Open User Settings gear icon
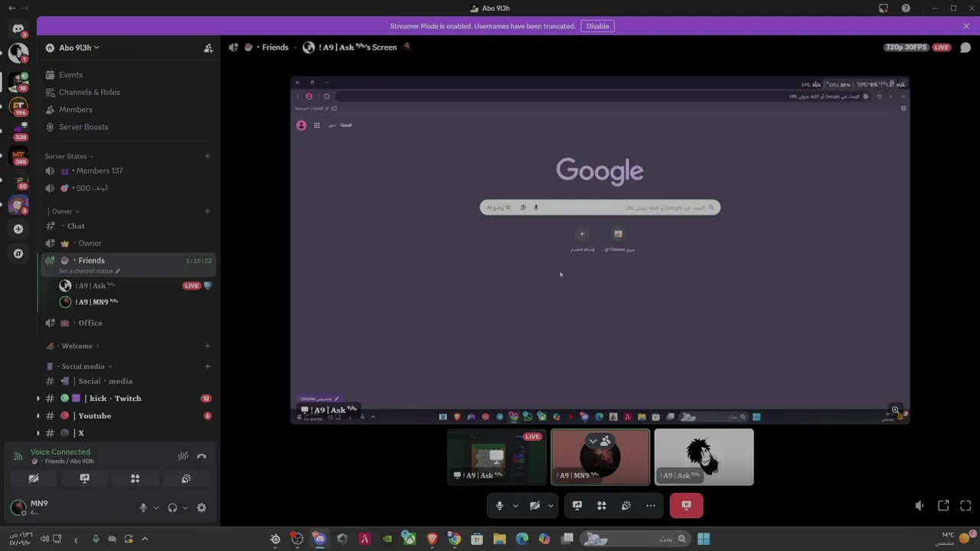The height and width of the screenshot is (551, 980). coord(201,507)
